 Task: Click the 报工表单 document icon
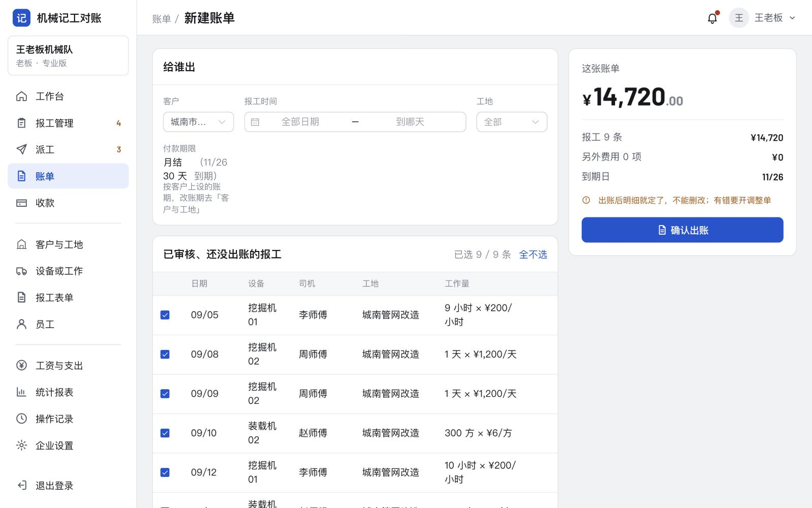coord(21,297)
